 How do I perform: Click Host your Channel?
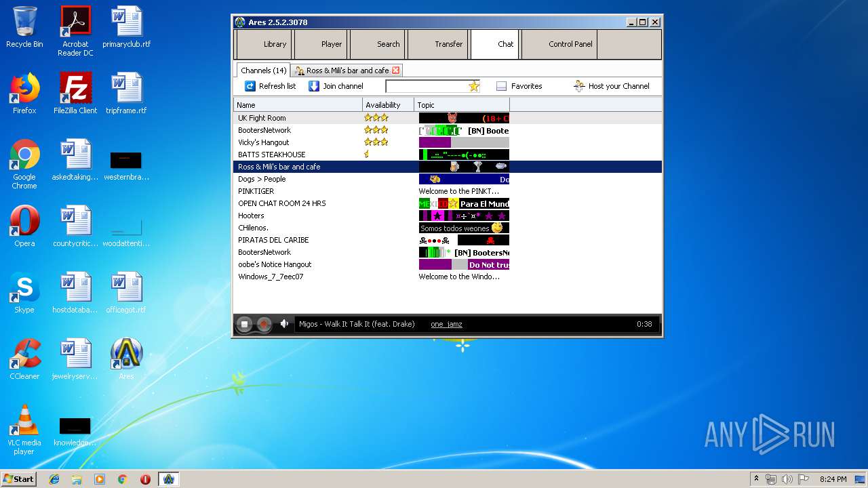click(612, 86)
